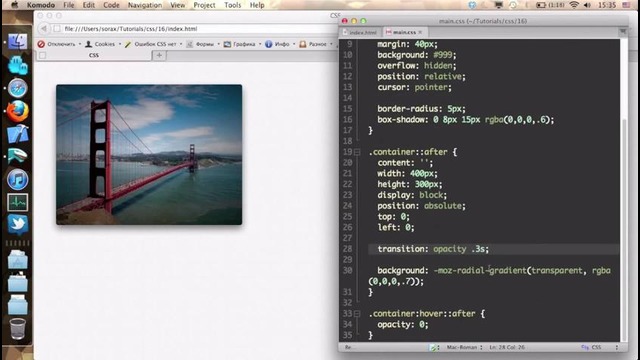Close the main.css tab
This screenshot has height=360, width=640.
tap(420, 32)
